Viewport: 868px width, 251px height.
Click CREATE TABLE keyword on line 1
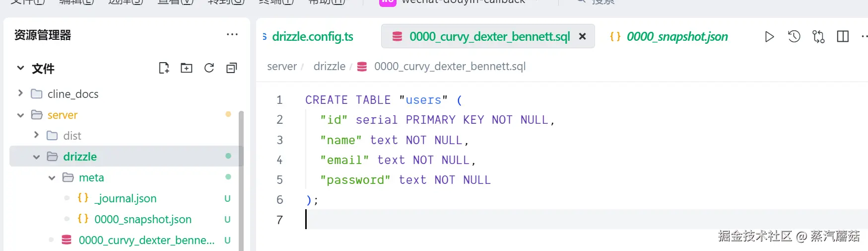point(348,100)
